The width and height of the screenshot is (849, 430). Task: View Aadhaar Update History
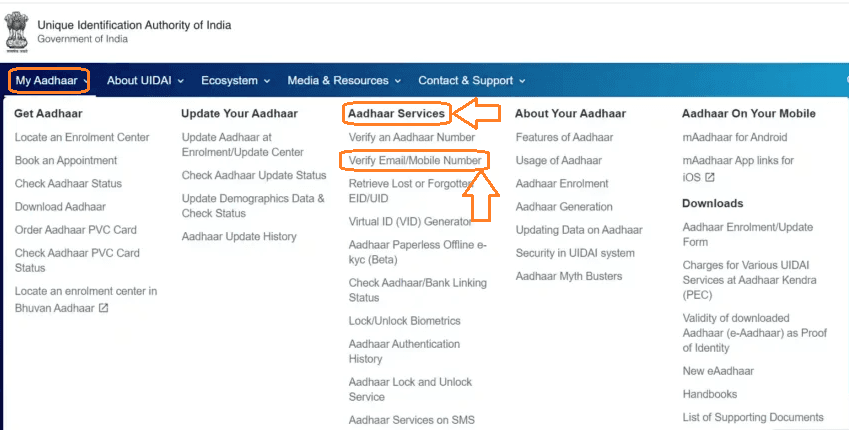tap(239, 236)
